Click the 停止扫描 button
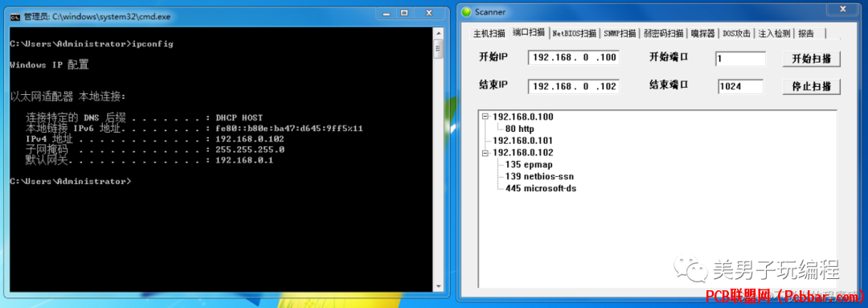Viewport: 868px width, 308px height. click(x=812, y=86)
